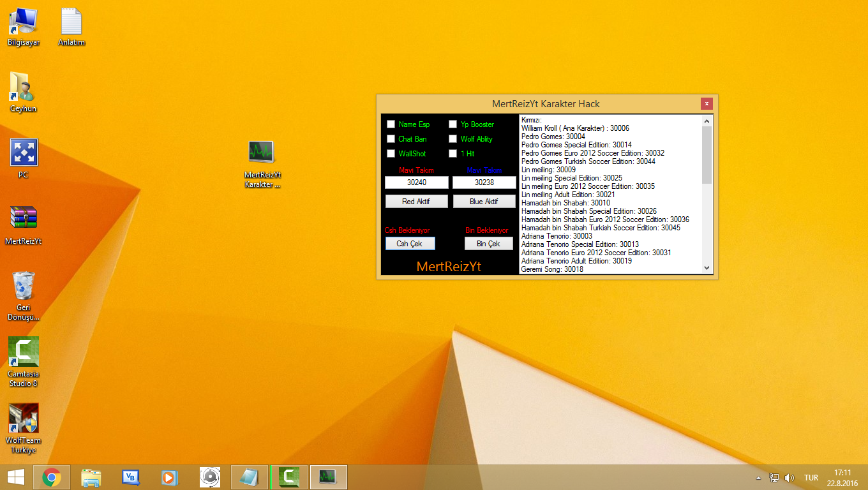Toggle the Yp Booster checkbox
The width and height of the screenshot is (868, 490).
click(x=453, y=124)
